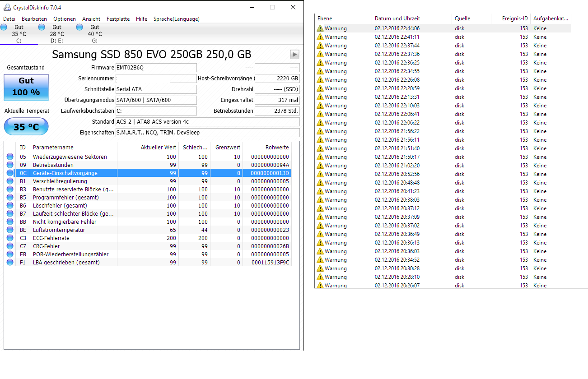Click the Gut 100 % health status button
Image resolution: width=588 pixels, height=379 pixels.
pyautogui.click(x=26, y=87)
